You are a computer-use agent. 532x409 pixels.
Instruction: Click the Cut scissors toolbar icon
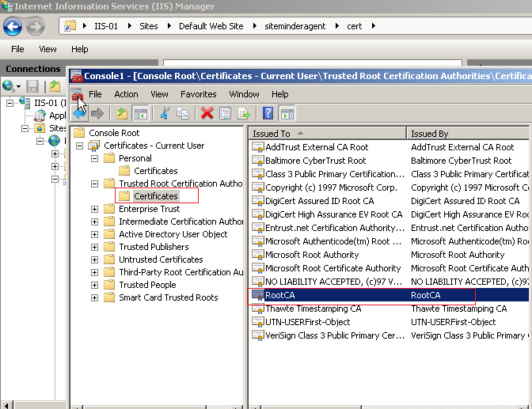click(x=165, y=114)
